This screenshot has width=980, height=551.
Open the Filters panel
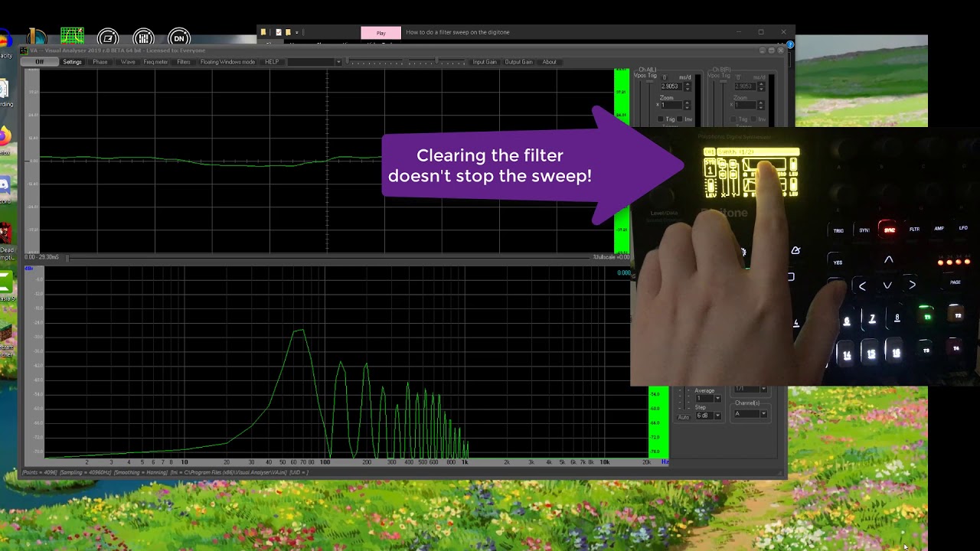coord(184,62)
